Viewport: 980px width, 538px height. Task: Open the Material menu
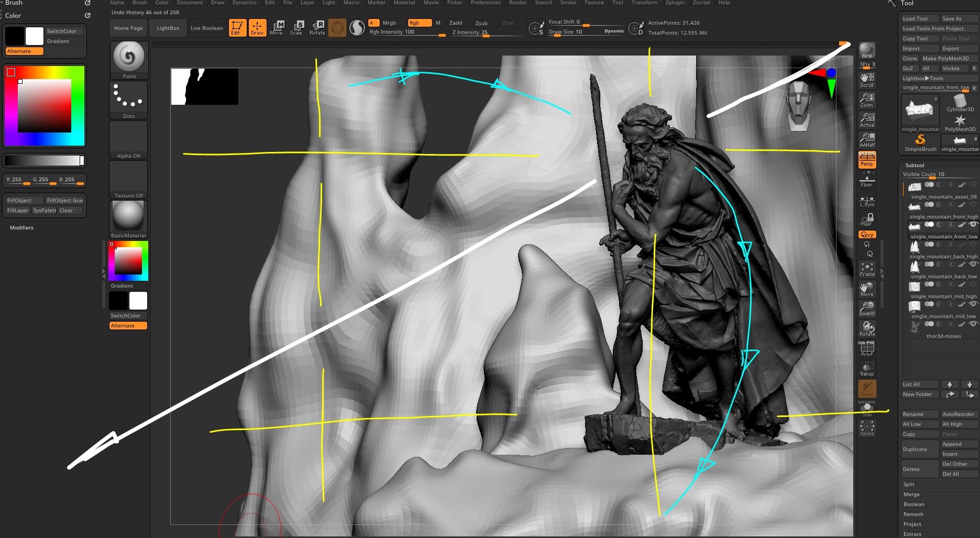(x=404, y=3)
